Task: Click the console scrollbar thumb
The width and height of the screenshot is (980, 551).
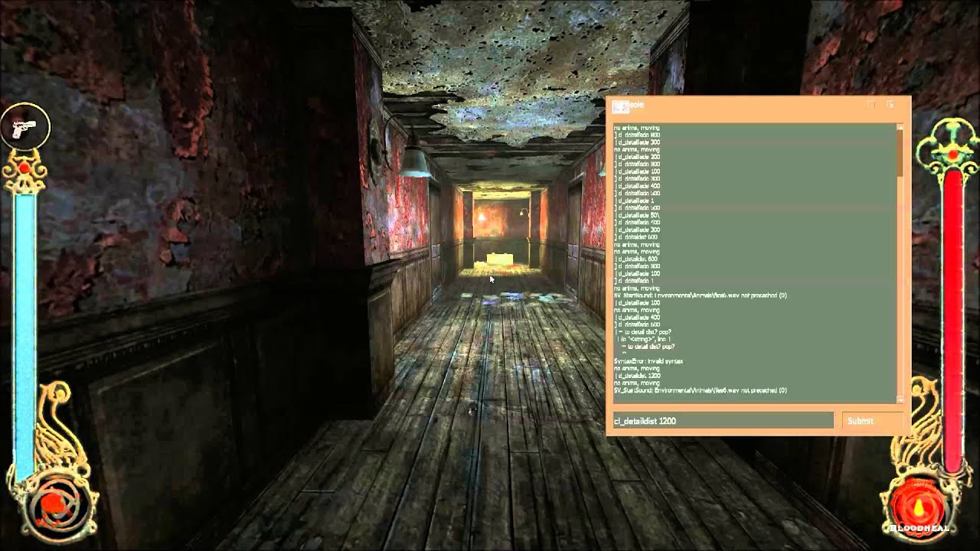Action: pos(900,155)
